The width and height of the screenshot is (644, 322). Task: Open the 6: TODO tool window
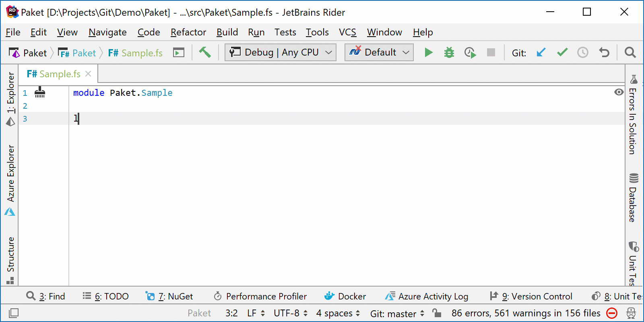tap(105, 296)
